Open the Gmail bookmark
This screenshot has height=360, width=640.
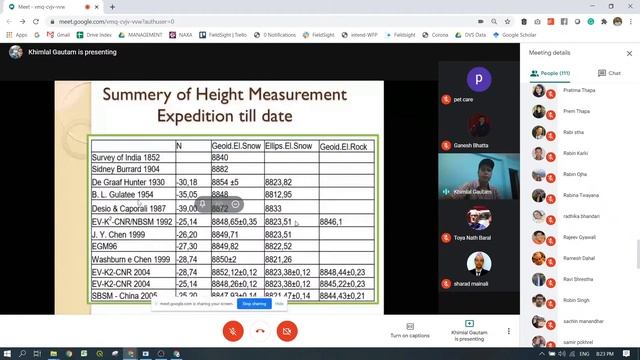click(x=58, y=35)
